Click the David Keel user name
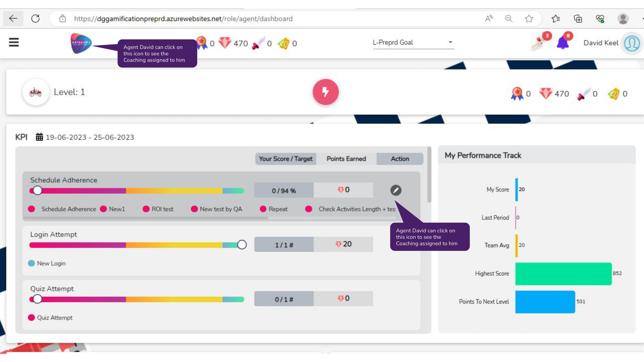The height and width of the screenshot is (362, 644). 601,43
